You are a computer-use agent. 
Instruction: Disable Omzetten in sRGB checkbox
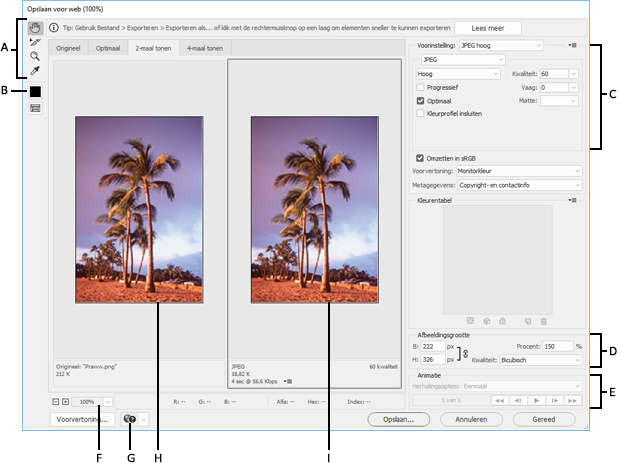[x=420, y=157]
